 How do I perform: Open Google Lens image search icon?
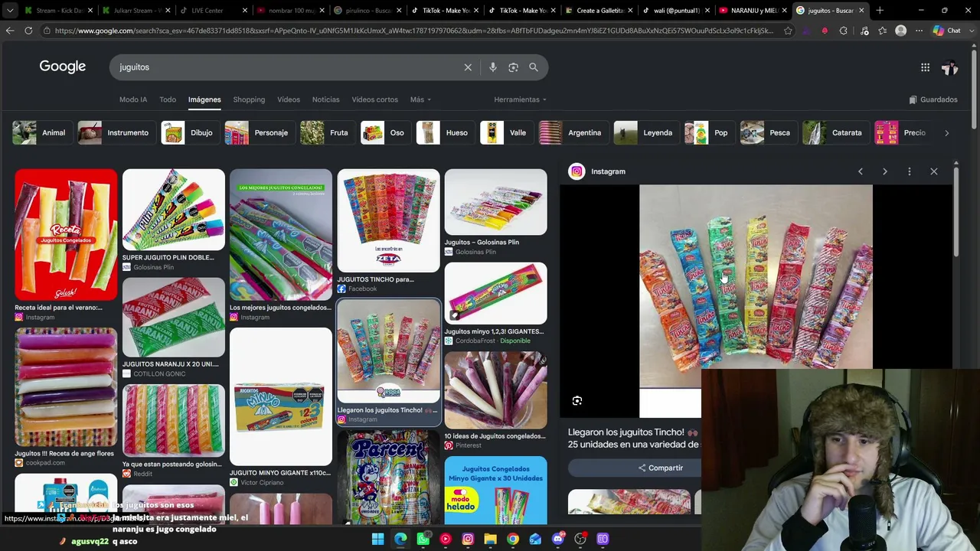click(513, 67)
